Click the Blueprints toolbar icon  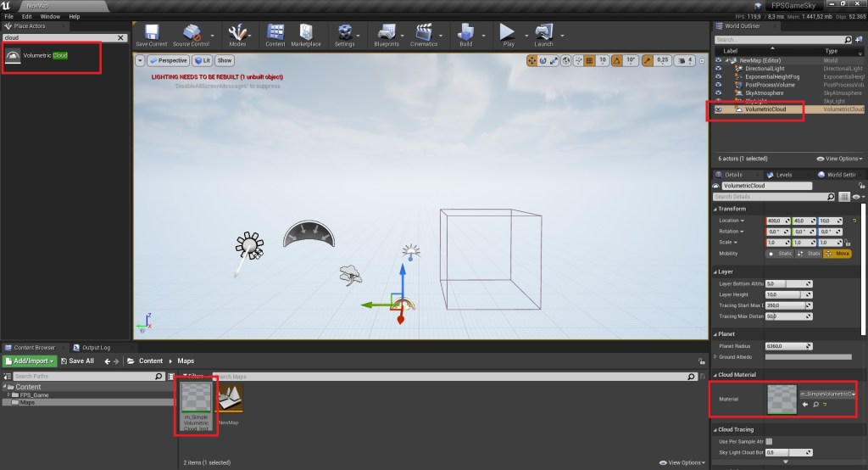[x=386, y=34]
